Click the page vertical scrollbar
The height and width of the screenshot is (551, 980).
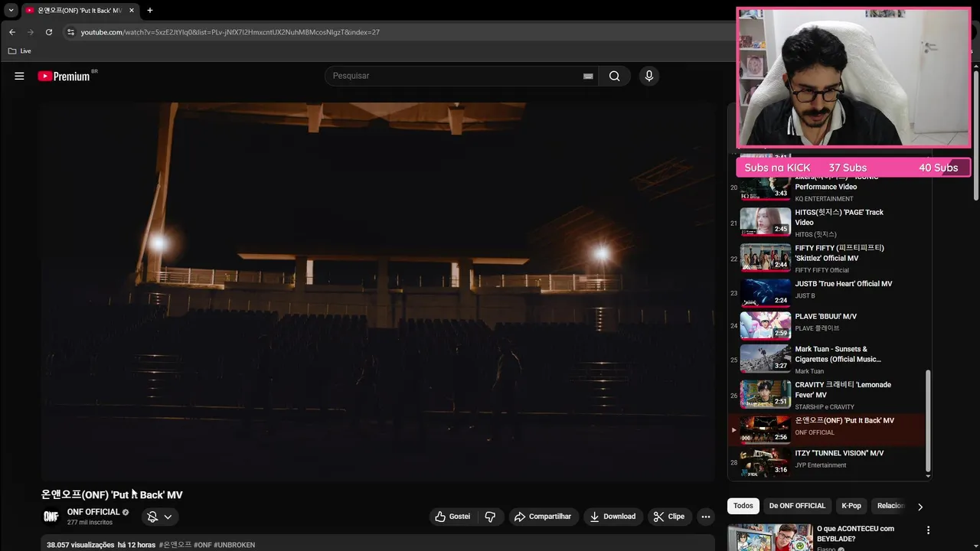(x=976, y=134)
